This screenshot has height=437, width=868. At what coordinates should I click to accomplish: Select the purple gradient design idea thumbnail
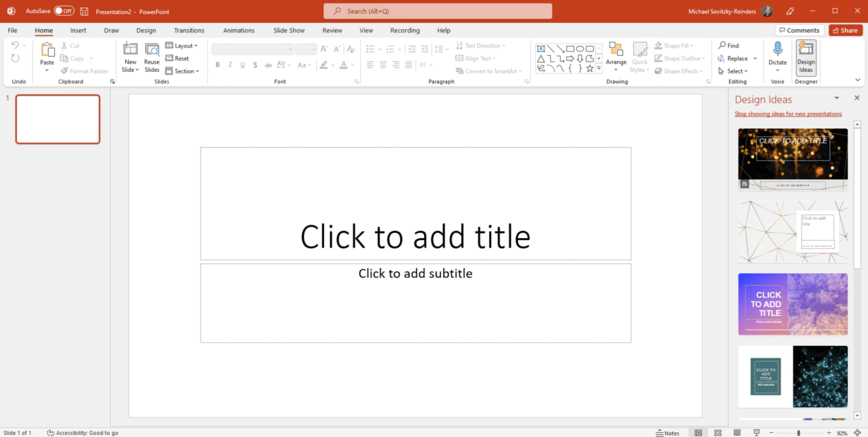point(792,303)
